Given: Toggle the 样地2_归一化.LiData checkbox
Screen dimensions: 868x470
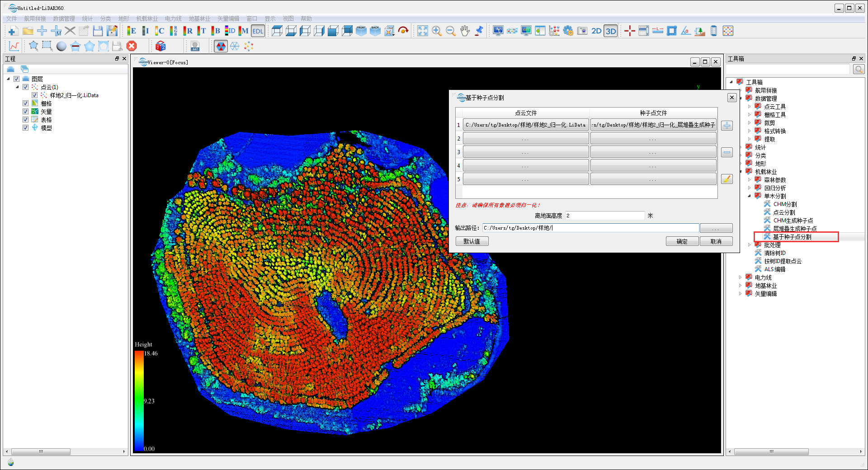Looking at the screenshot, I should pos(35,95).
